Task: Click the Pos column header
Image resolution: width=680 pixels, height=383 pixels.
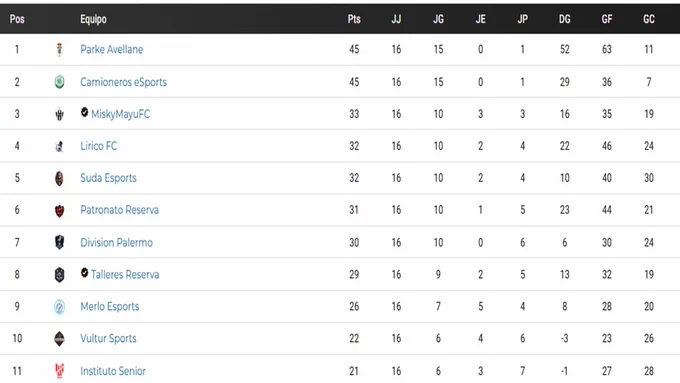Action: (x=17, y=19)
